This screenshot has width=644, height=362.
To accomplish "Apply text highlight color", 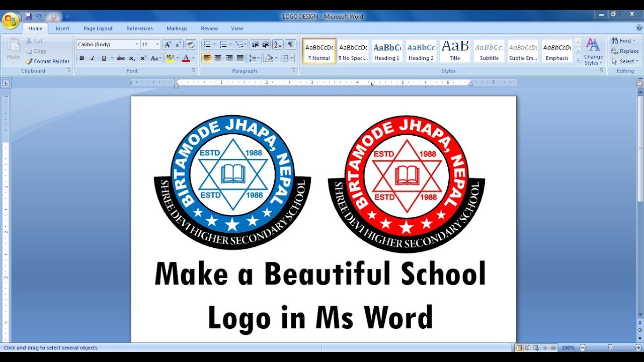I will (170, 58).
